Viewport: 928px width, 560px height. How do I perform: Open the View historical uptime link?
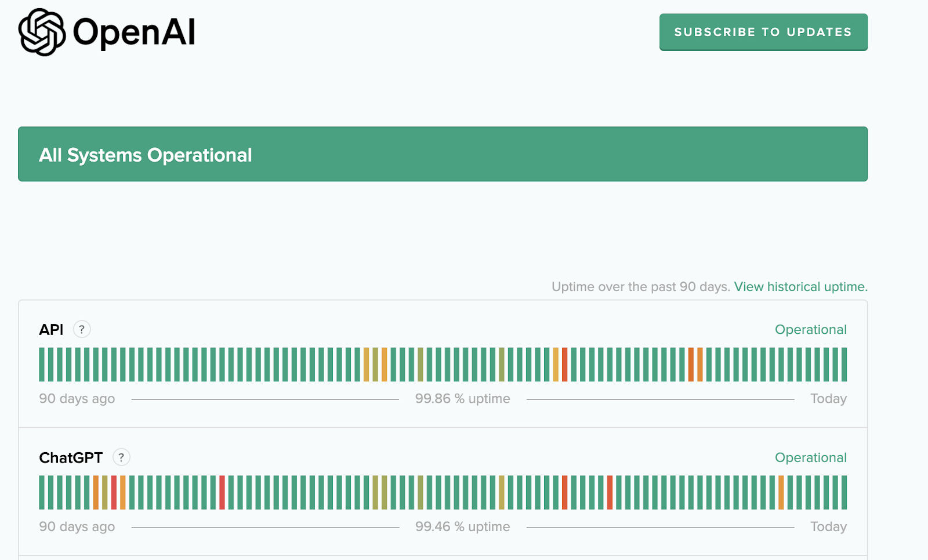(x=800, y=287)
